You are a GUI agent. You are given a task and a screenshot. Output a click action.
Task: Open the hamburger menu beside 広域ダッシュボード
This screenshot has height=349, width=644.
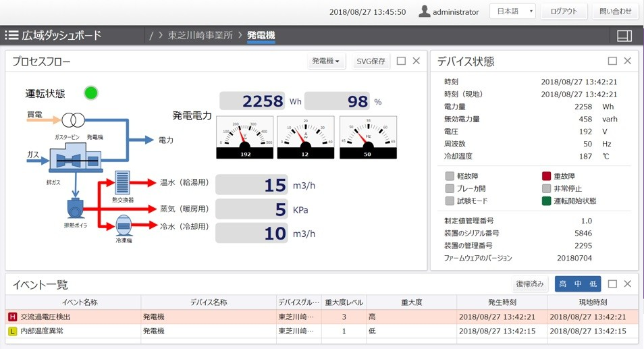tap(11, 35)
